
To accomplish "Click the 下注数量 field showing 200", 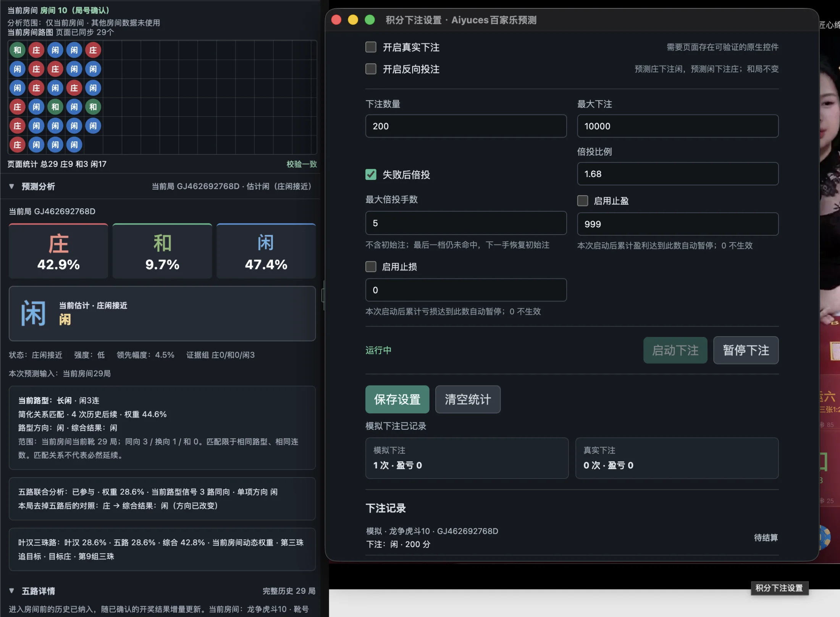I will point(466,126).
